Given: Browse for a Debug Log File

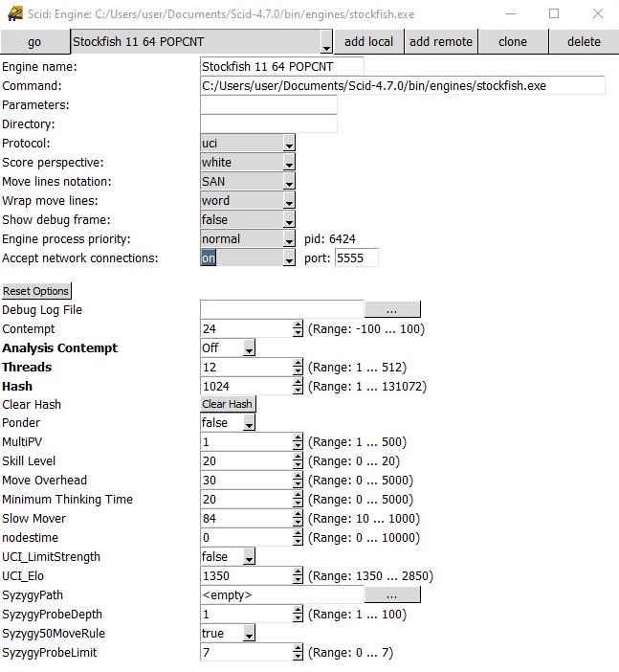Looking at the screenshot, I should coord(392,309).
